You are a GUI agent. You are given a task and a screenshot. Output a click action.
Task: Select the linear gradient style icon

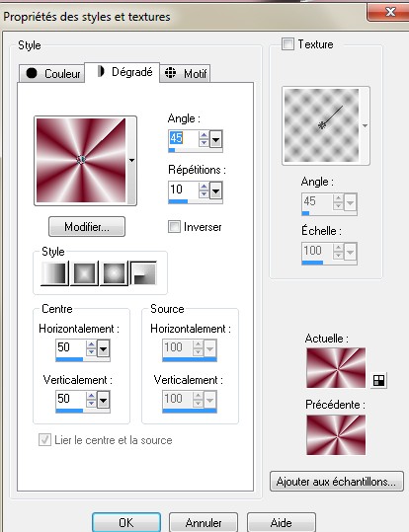tap(54, 273)
